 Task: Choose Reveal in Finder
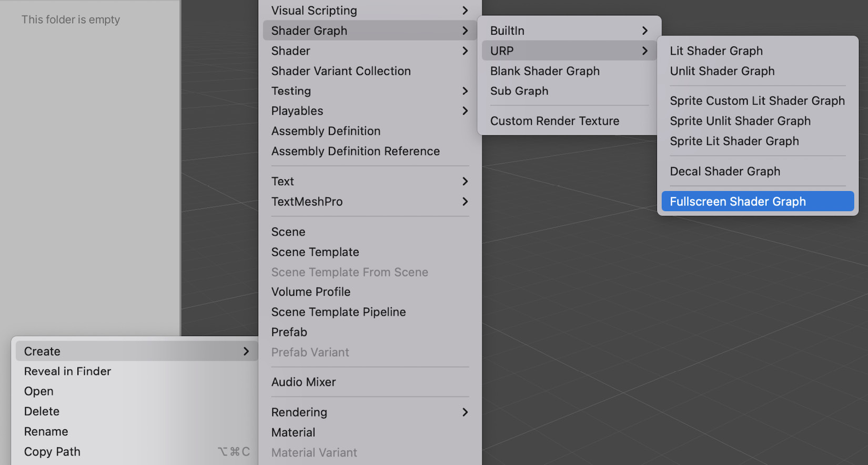point(137,371)
